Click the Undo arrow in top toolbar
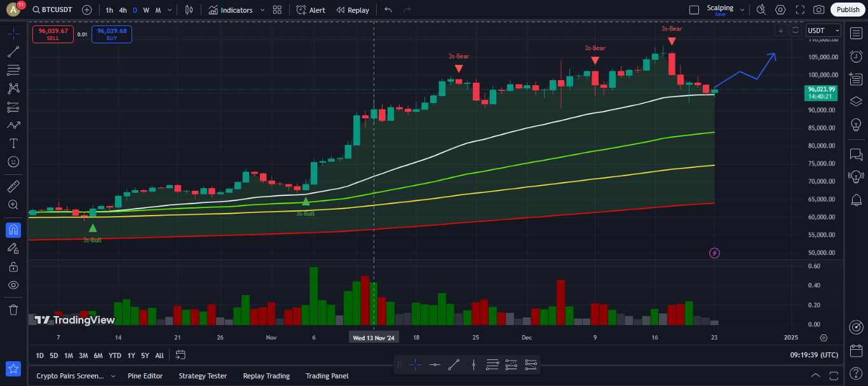 tap(388, 10)
